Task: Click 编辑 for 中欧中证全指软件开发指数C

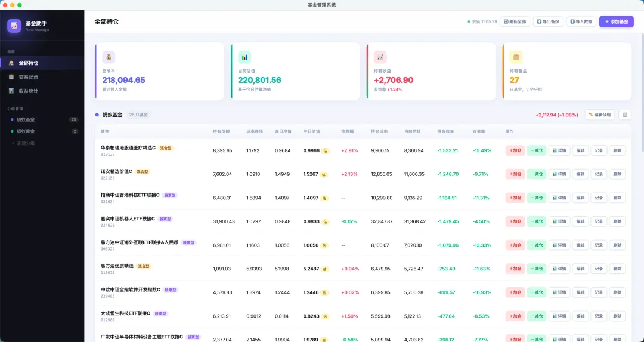Action: (x=580, y=292)
